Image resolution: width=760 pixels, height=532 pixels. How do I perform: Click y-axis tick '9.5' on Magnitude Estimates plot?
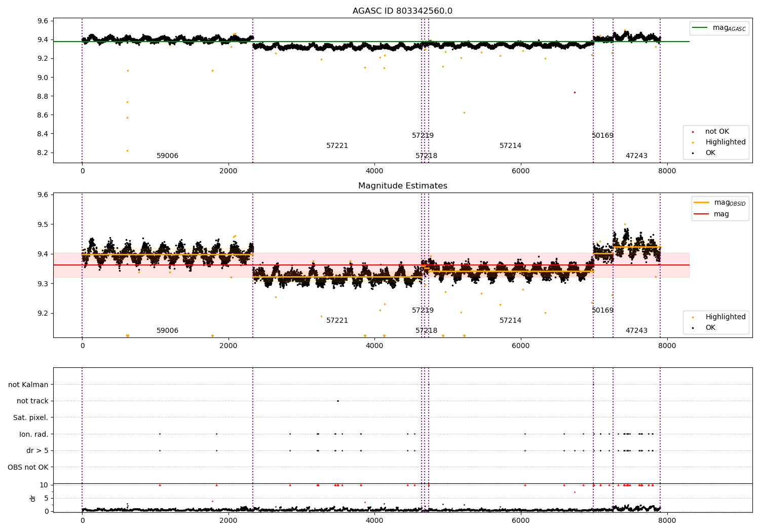pyautogui.click(x=43, y=224)
